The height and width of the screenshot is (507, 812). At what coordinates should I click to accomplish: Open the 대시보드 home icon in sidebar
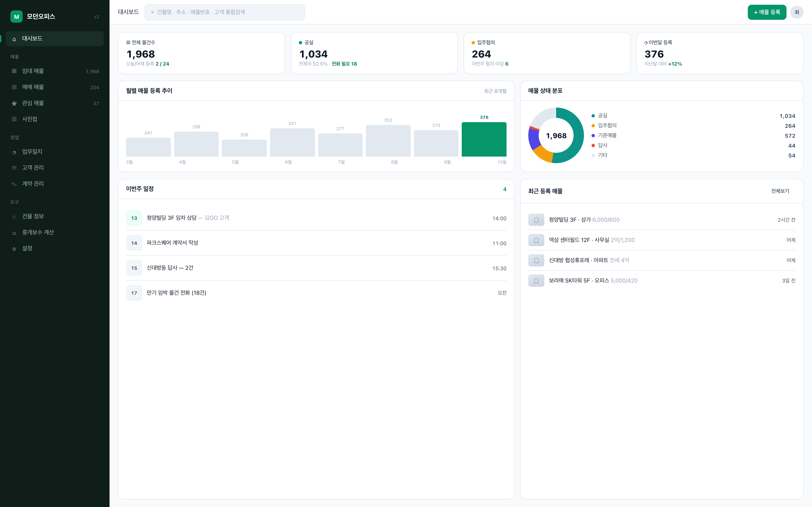(14, 39)
